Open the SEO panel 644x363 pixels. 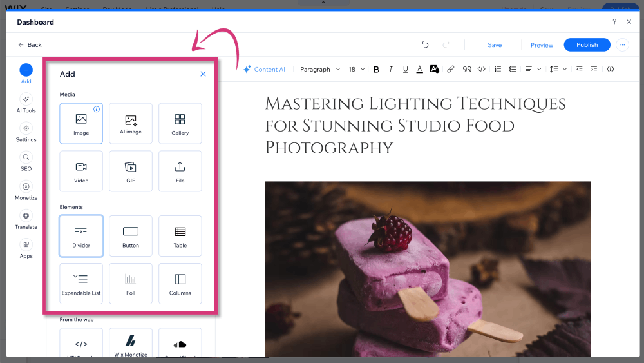tap(26, 162)
